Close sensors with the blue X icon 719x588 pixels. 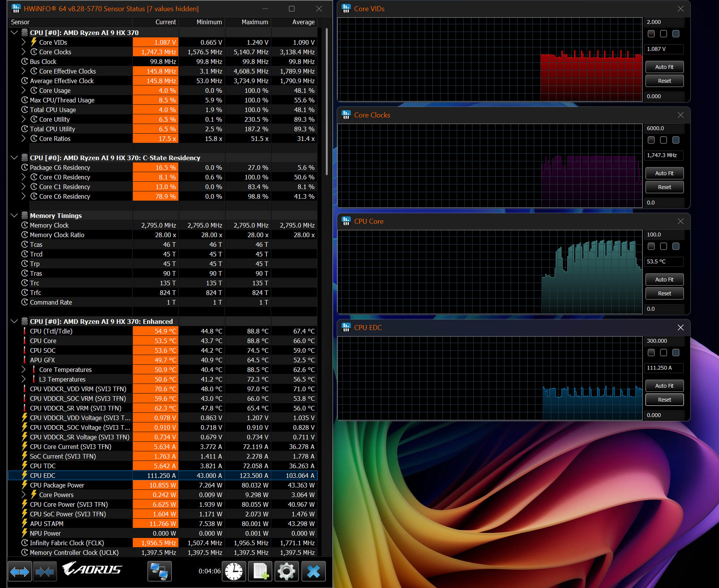click(313, 571)
